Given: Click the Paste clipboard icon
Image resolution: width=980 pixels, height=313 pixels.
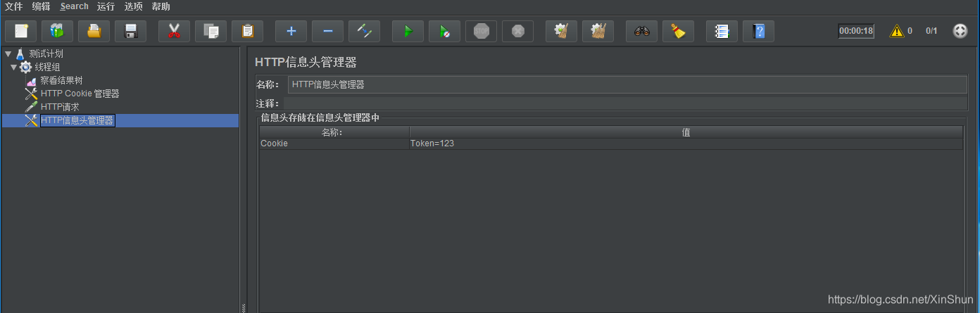Looking at the screenshot, I should pyautogui.click(x=247, y=31).
